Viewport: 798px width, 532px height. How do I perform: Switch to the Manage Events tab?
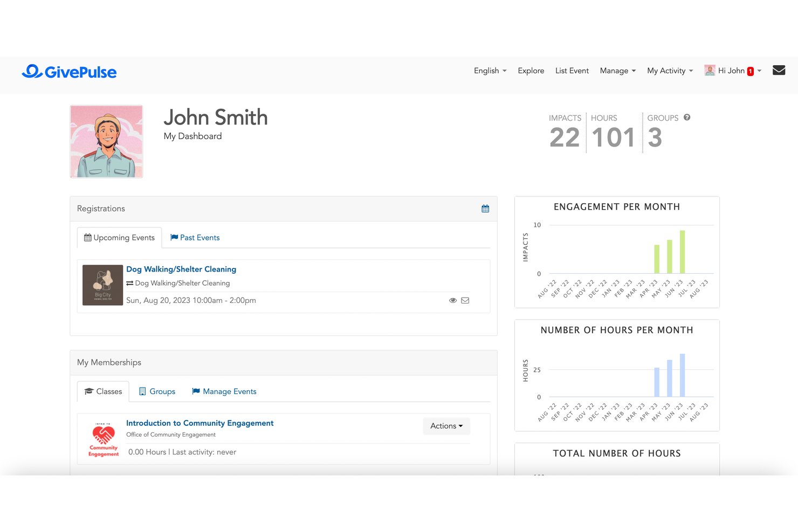coord(224,391)
